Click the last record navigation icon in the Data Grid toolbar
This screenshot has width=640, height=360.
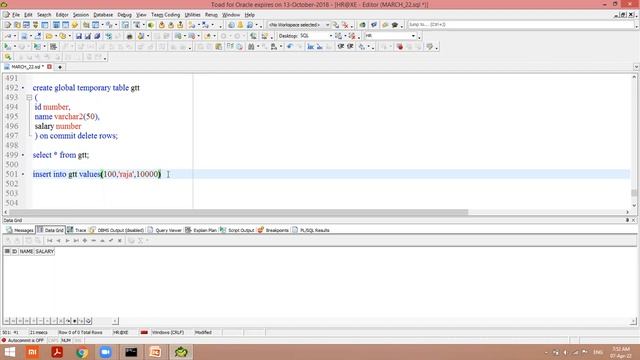(76, 240)
